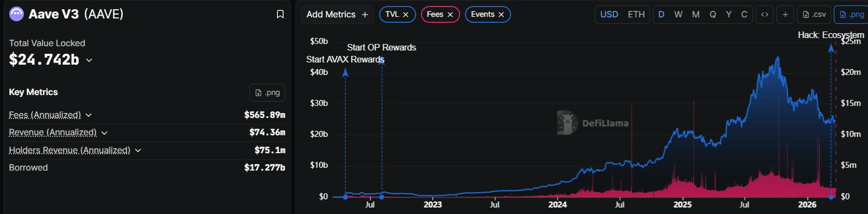Switch chart denomination to USD

pos(609,15)
